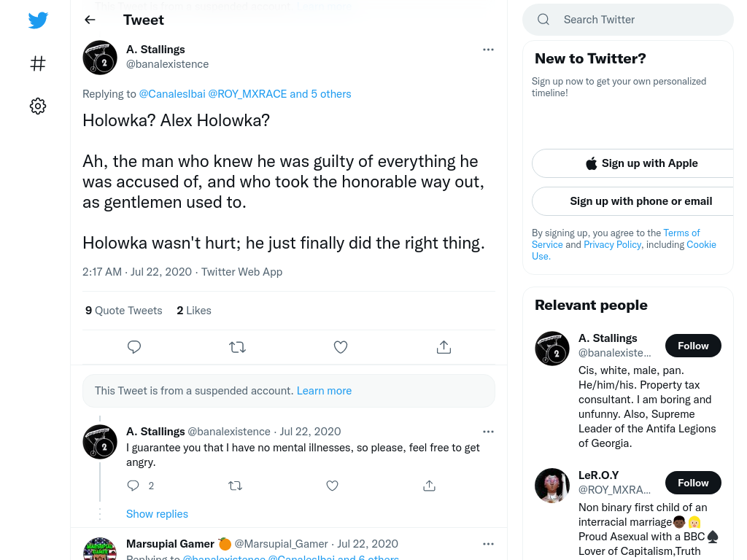Reply to the main Holowka tweet

(134, 347)
